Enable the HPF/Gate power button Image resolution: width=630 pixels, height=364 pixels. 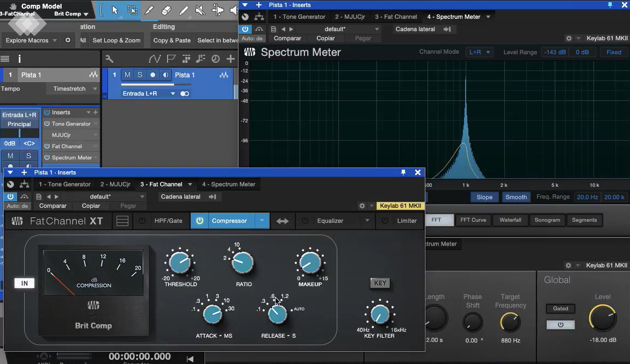[142, 221]
